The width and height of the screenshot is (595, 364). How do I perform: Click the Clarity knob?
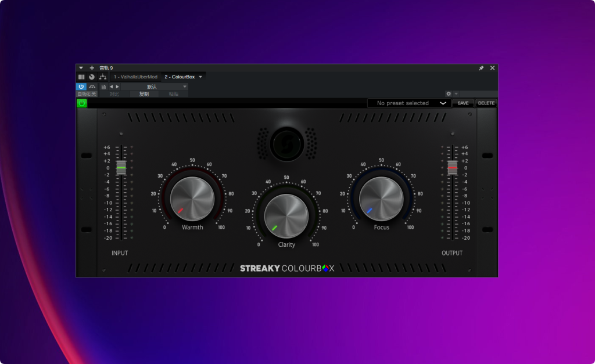[286, 216]
